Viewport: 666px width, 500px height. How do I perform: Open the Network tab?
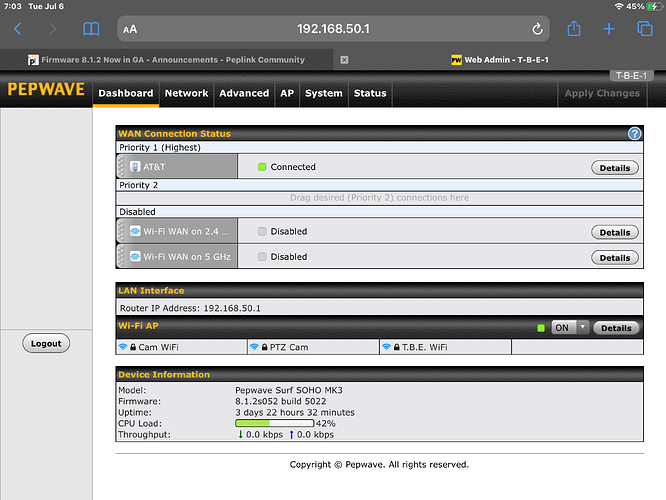click(x=186, y=93)
